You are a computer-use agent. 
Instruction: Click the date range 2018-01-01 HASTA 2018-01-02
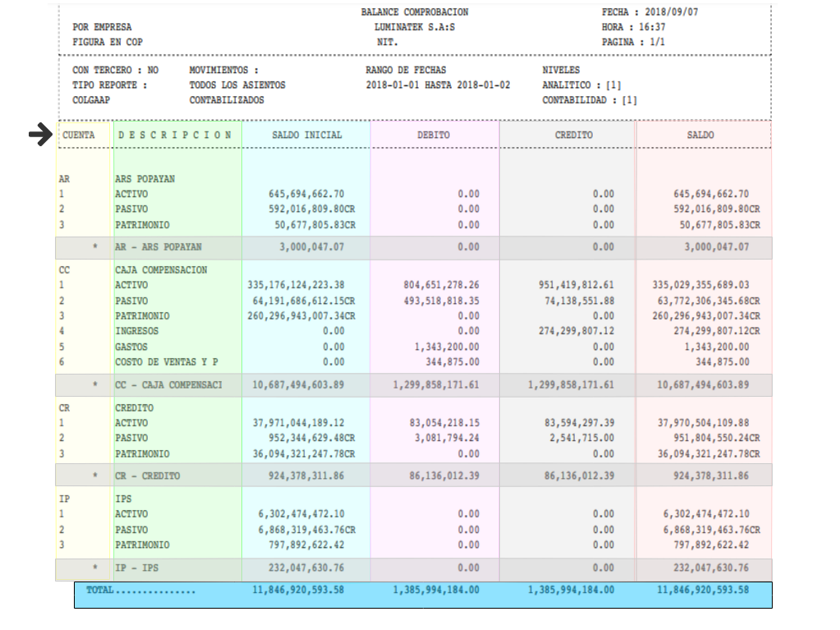pyautogui.click(x=438, y=85)
